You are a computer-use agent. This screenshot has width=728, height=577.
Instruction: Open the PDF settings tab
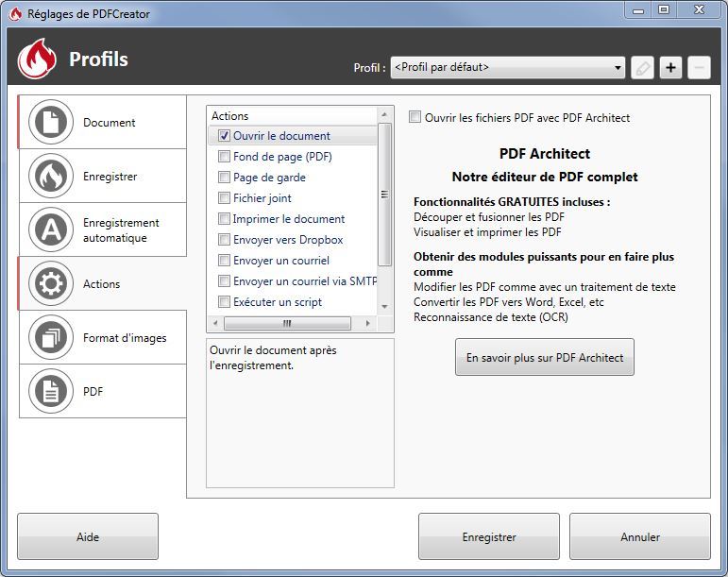tap(102, 391)
